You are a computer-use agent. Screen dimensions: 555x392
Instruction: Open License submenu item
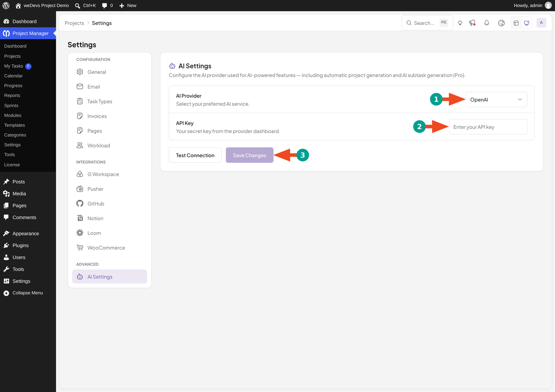(12, 165)
